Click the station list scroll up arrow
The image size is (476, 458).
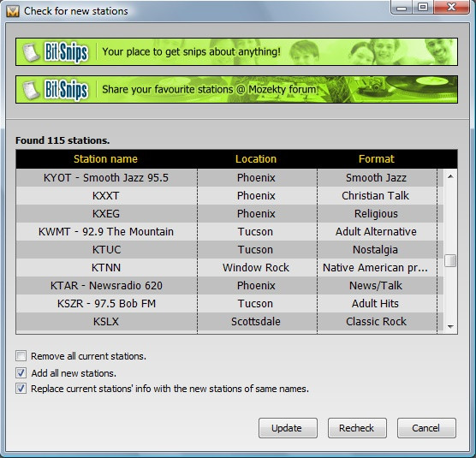coord(450,176)
